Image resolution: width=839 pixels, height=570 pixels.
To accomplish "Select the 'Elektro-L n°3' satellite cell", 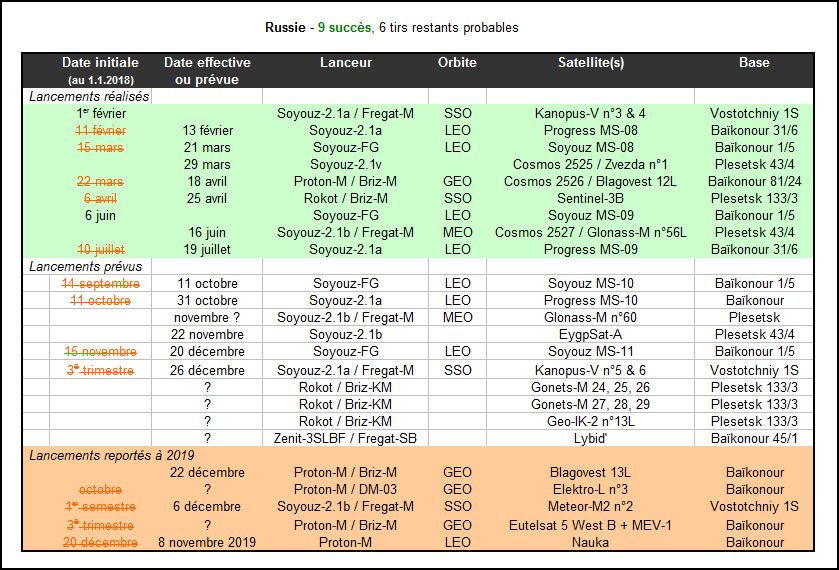I will pyautogui.click(x=591, y=490).
